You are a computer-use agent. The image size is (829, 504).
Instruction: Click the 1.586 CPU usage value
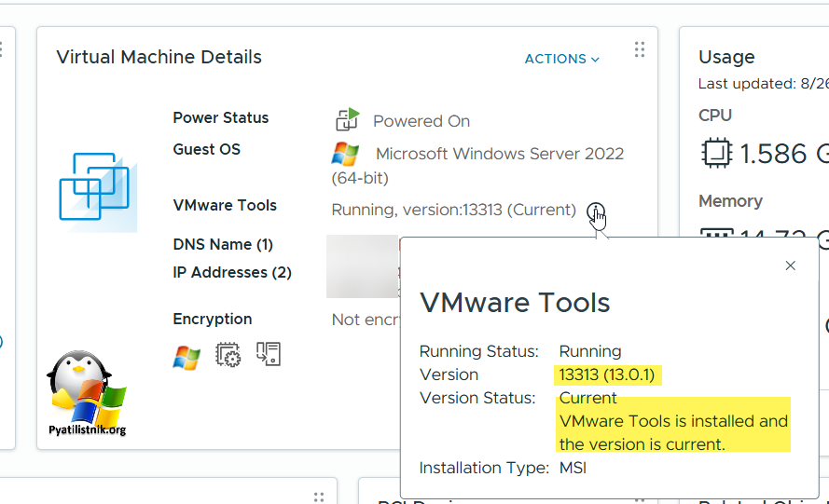tap(773, 154)
